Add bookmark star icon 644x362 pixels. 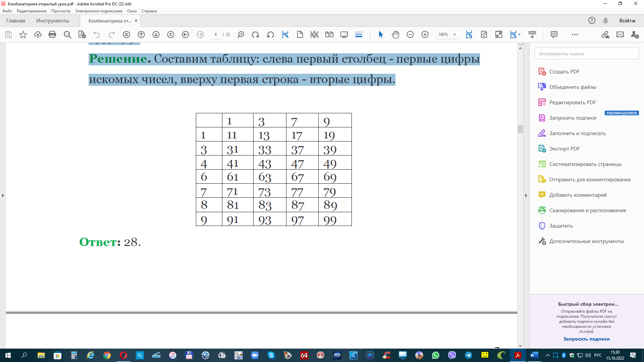(23, 35)
